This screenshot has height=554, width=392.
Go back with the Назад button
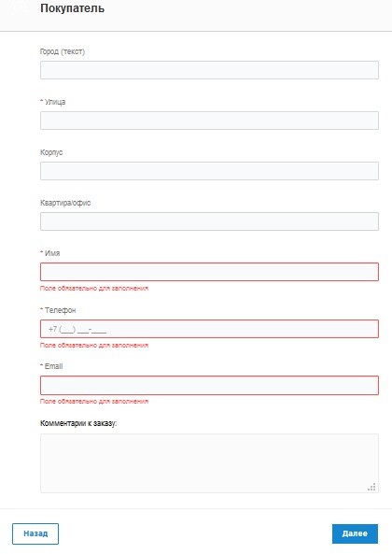[x=35, y=533]
